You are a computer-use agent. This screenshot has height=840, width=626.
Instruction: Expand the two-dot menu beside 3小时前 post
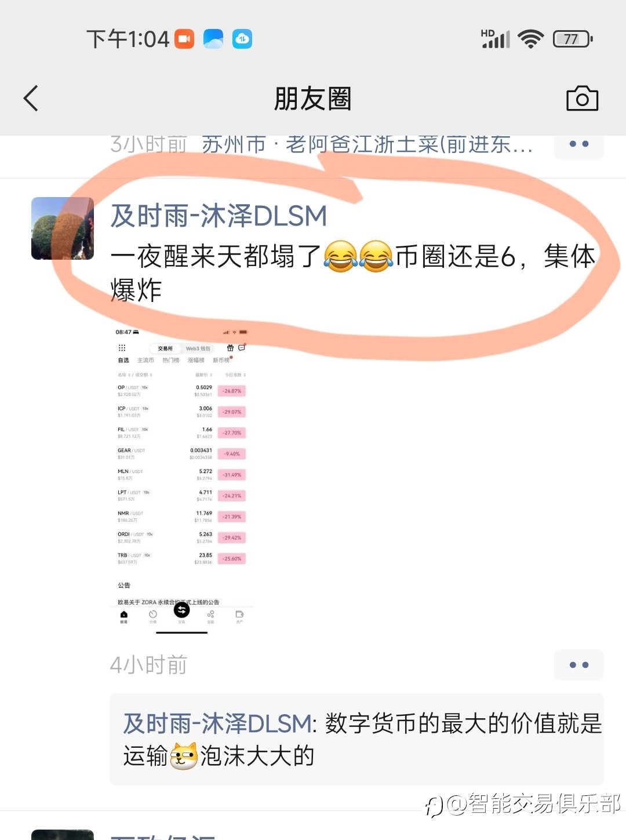[579, 144]
